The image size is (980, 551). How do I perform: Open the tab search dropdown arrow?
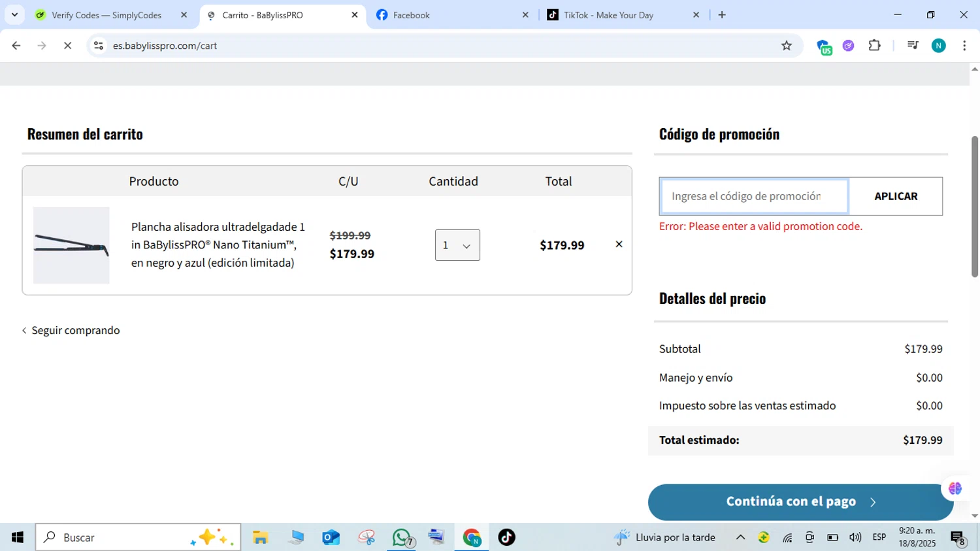(x=14, y=15)
